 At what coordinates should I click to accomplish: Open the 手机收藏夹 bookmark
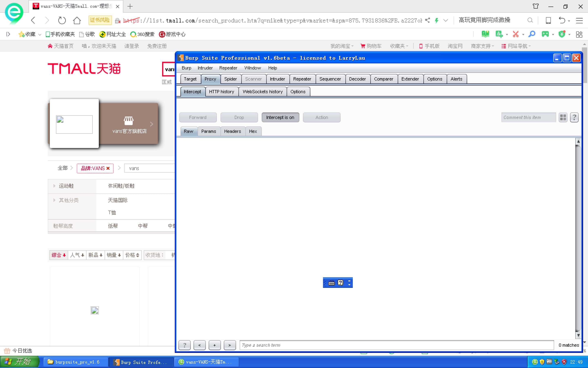[x=60, y=34]
